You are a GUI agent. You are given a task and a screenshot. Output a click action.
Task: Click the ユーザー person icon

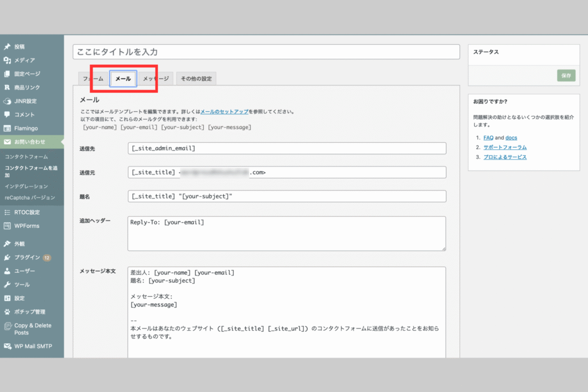[7, 271]
